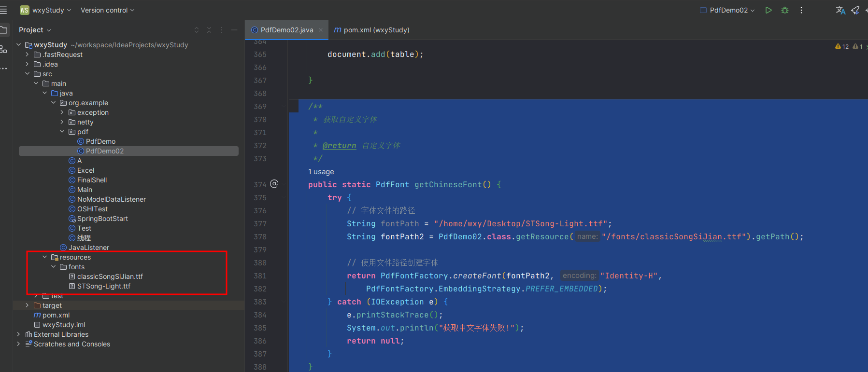Select classicSongSiJian.ttf in the project tree

[110, 276]
